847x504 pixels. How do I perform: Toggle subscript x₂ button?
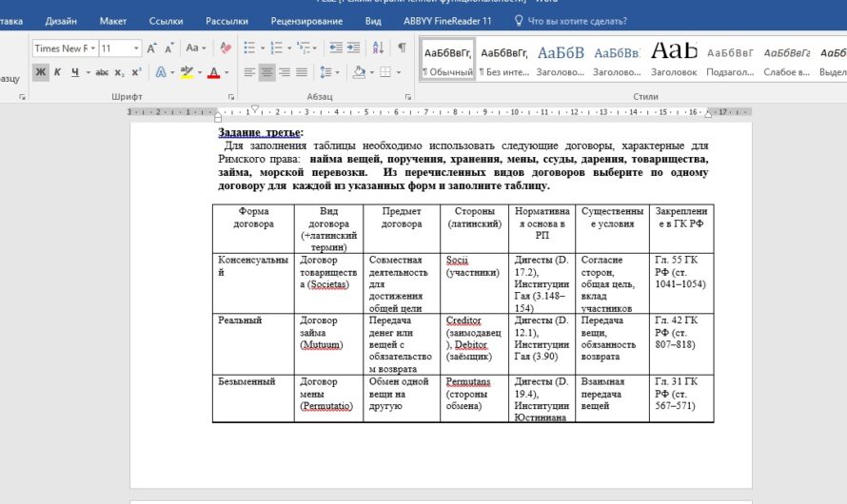[x=119, y=72]
